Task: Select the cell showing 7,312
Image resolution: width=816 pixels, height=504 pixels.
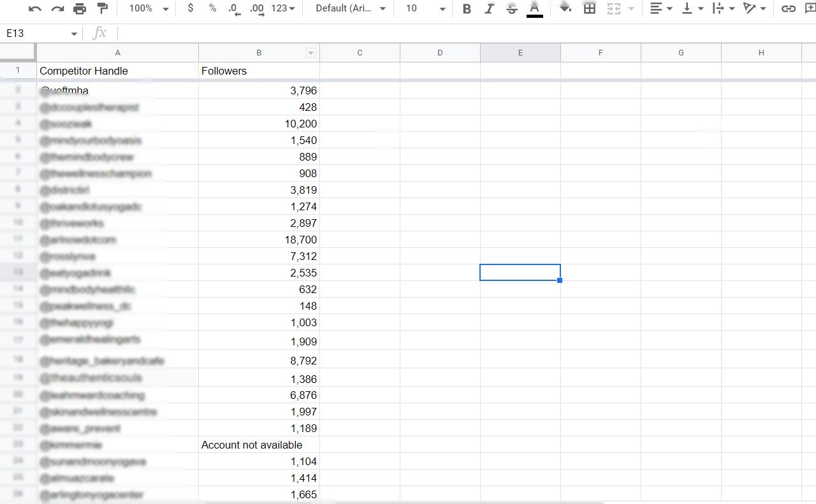Action: 259,256
